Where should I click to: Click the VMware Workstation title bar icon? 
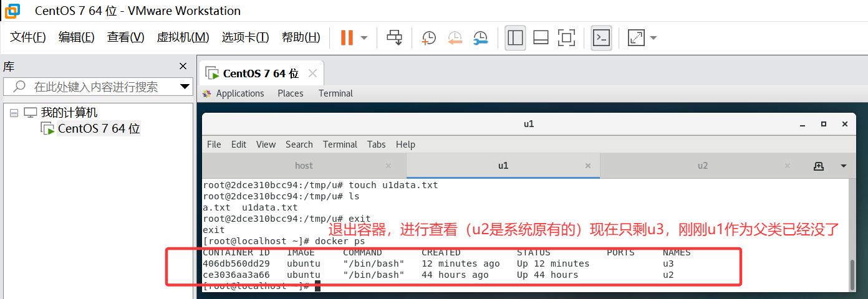point(12,11)
